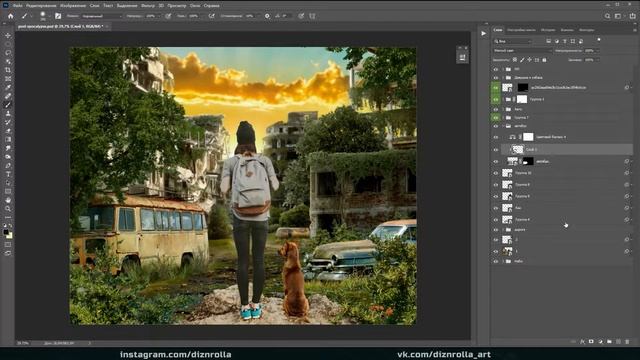This screenshot has height=360, width=640.
Task: Toggle the brush settings panel icon
Action: coord(58,16)
